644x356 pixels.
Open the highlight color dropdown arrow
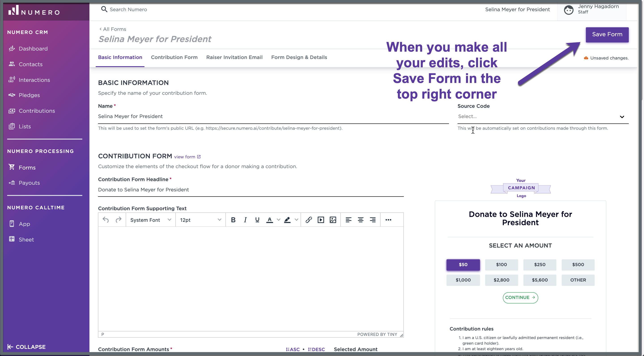point(297,220)
